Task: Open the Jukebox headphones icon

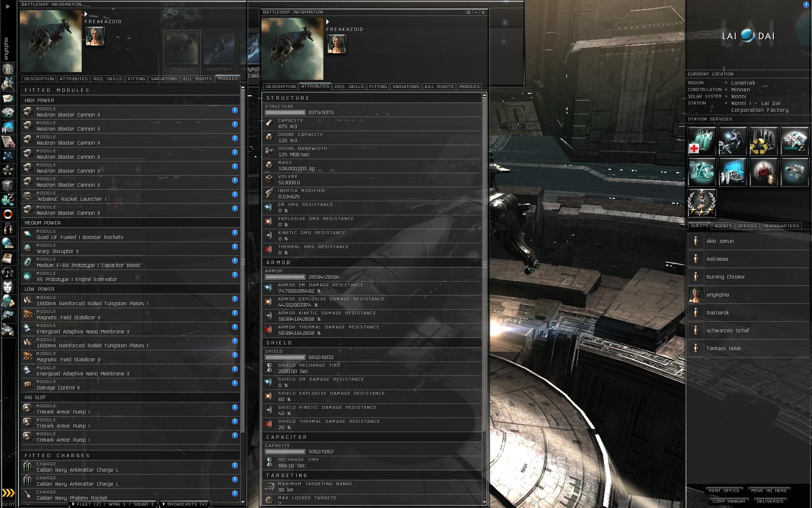Action: click(x=8, y=271)
